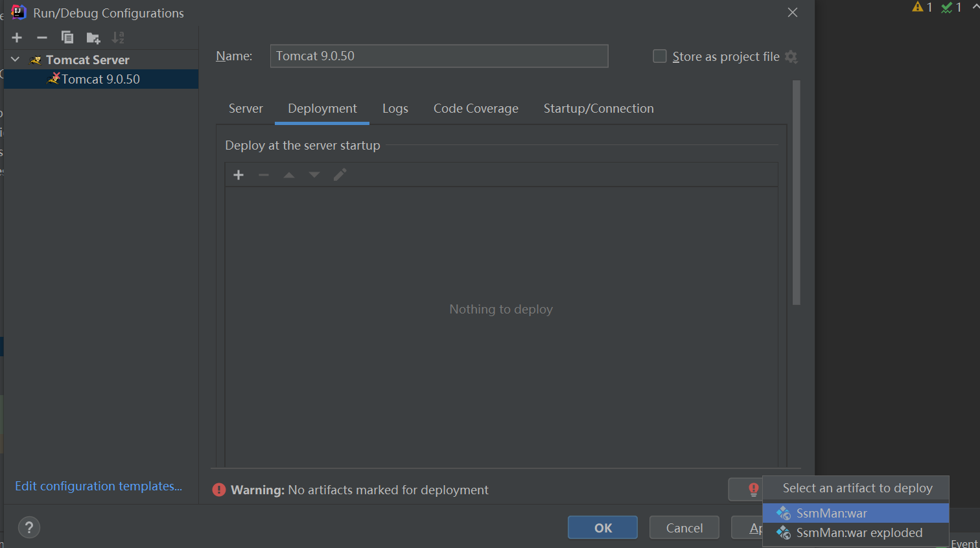Image resolution: width=980 pixels, height=548 pixels.
Task: Switch to the Server tab
Action: click(246, 108)
